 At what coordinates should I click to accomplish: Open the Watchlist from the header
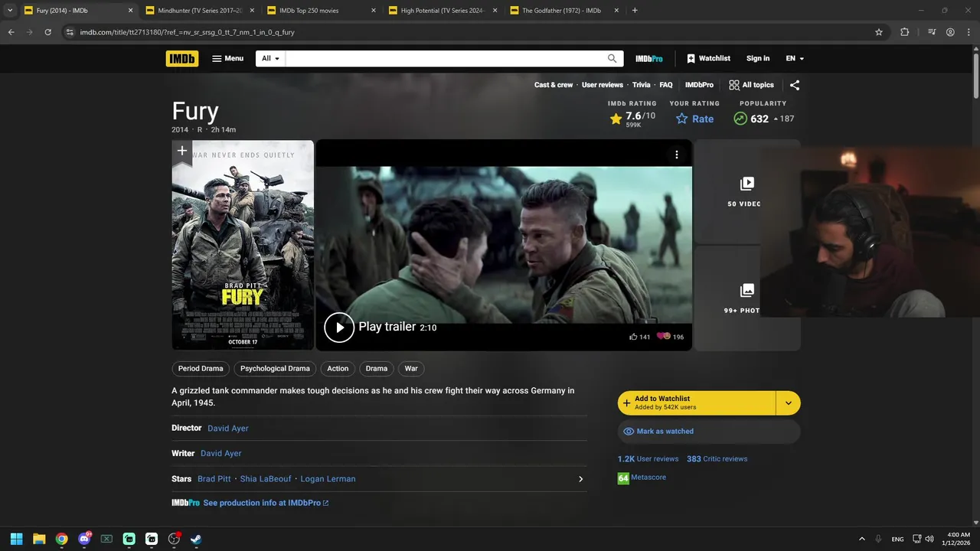click(708, 58)
